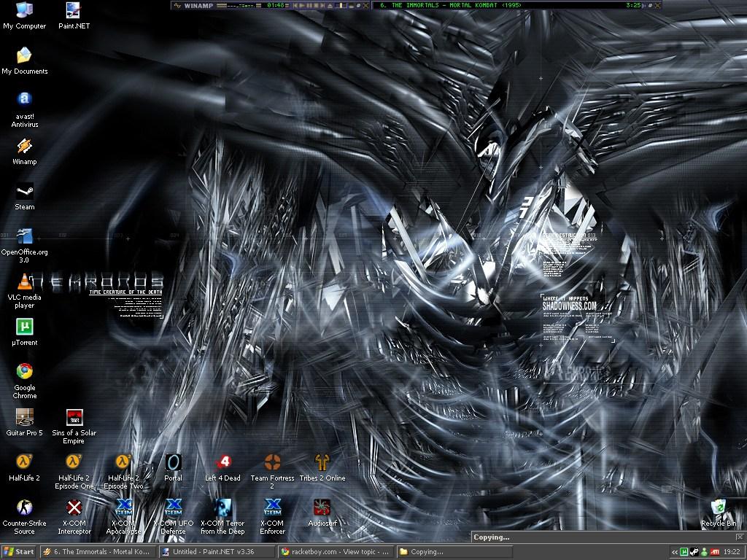Open the green messenger tray icon
Image resolution: width=747 pixels, height=560 pixels.
[705, 552]
